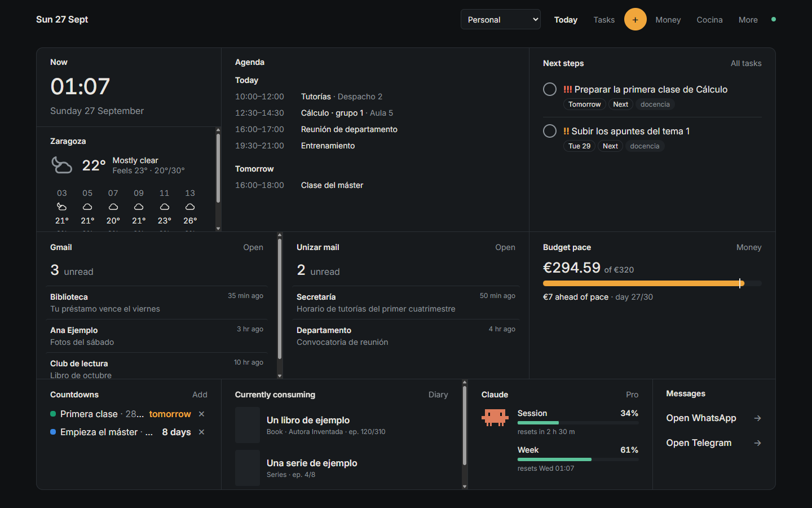Go to the Money tab
Image resolution: width=812 pixels, height=508 pixels.
coord(668,20)
